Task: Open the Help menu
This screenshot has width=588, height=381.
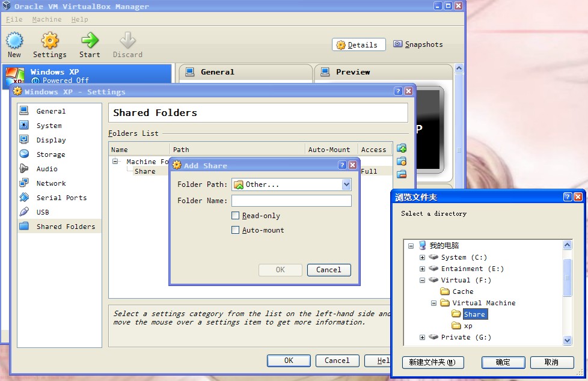Action: point(79,19)
